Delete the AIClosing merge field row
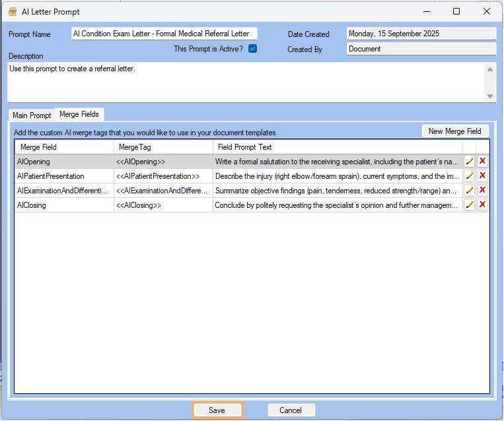Viewport: 504px width, 421px height. [x=482, y=205]
